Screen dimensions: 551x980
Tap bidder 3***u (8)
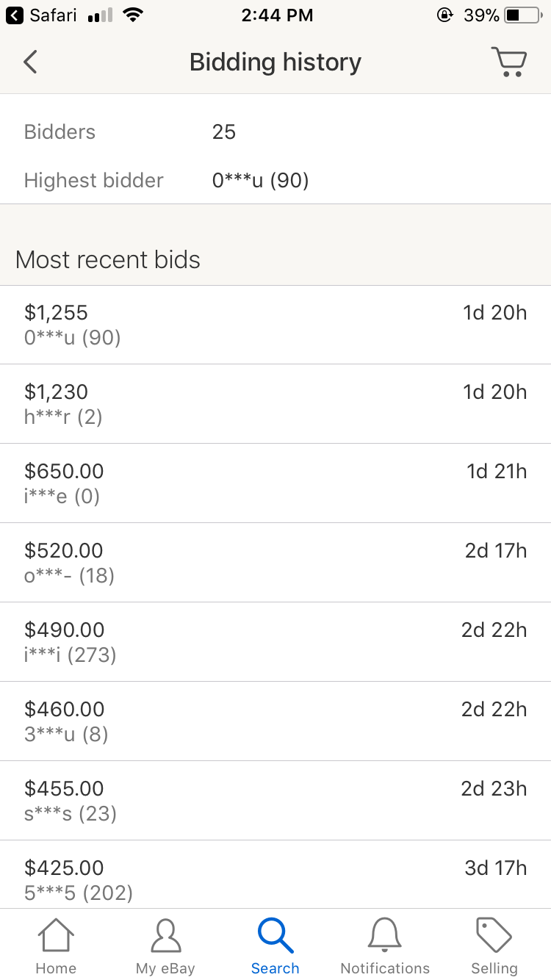click(x=66, y=734)
